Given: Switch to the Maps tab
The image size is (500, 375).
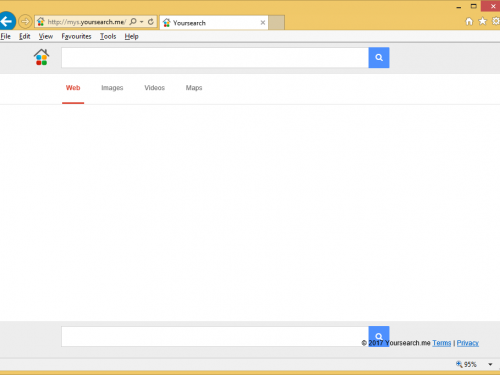Looking at the screenshot, I should pos(194,88).
